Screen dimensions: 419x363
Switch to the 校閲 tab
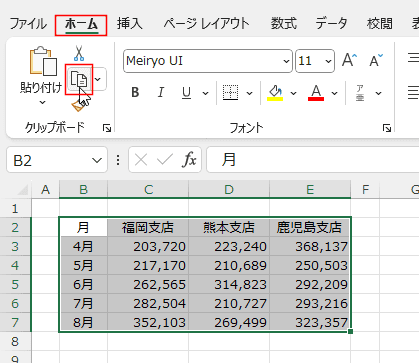click(x=380, y=24)
